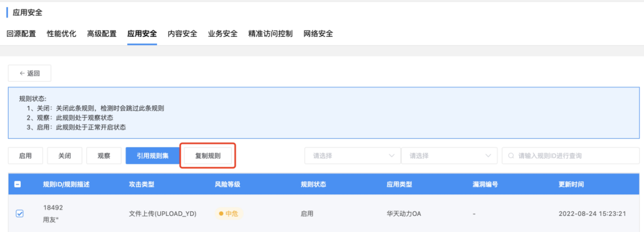The width and height of the screenshot is (644, 232).
Task: Click the search magnifier icon
Action: (x=511, y=156)
